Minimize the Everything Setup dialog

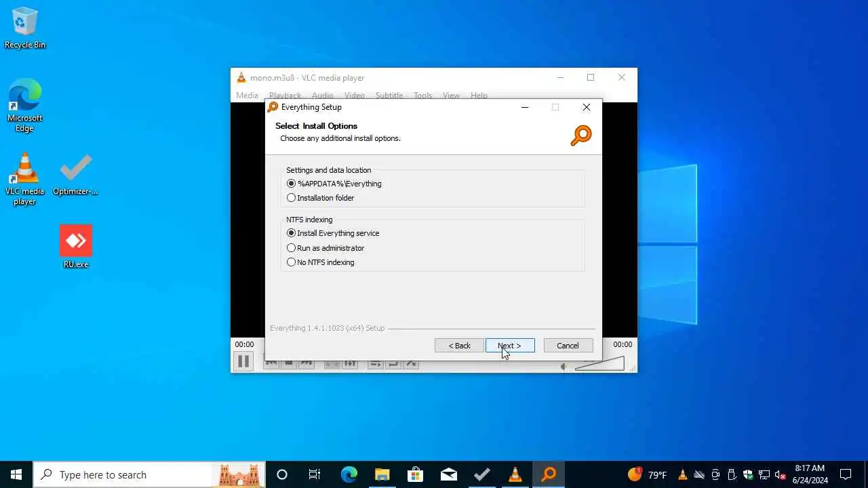[524, 107]
